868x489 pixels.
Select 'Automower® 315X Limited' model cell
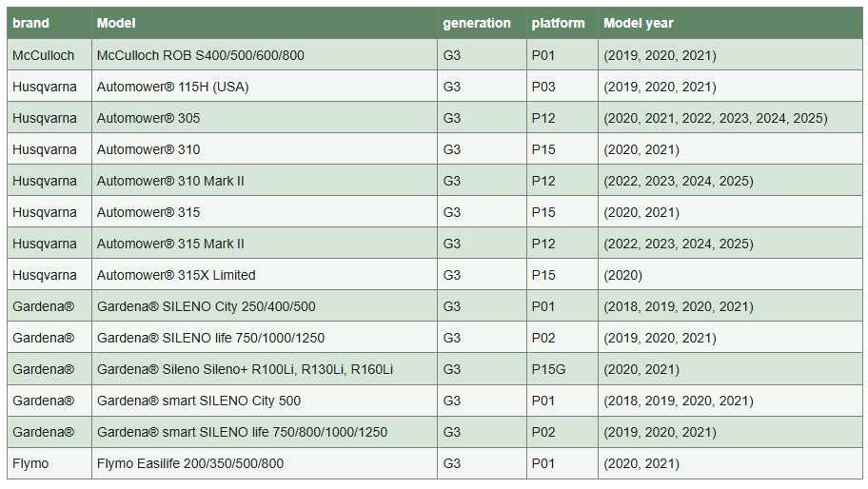pos(265,275)
